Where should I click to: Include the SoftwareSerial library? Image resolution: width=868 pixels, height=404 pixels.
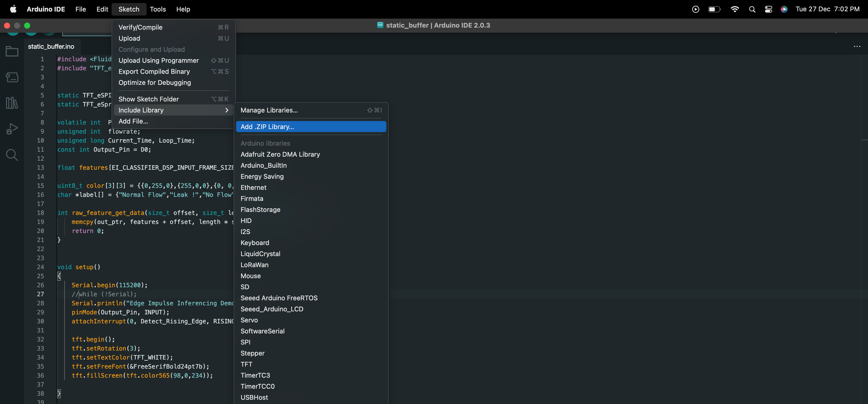[311, 331]
